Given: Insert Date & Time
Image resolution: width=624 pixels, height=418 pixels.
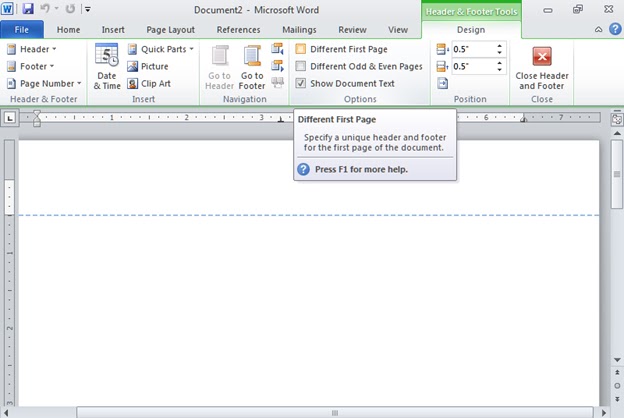Looking at the screenshot, I should pos(107,66).
